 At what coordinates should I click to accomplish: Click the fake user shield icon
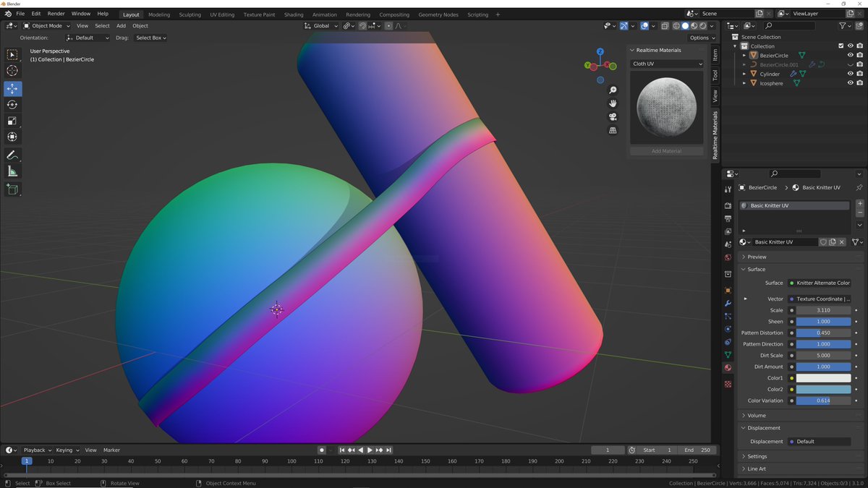[823, 242]
